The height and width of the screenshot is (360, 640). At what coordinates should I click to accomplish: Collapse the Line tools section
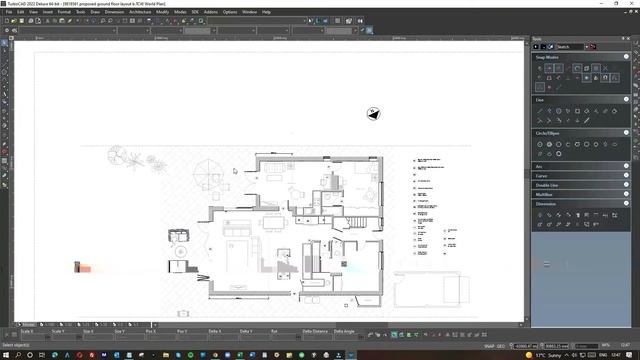626,99
